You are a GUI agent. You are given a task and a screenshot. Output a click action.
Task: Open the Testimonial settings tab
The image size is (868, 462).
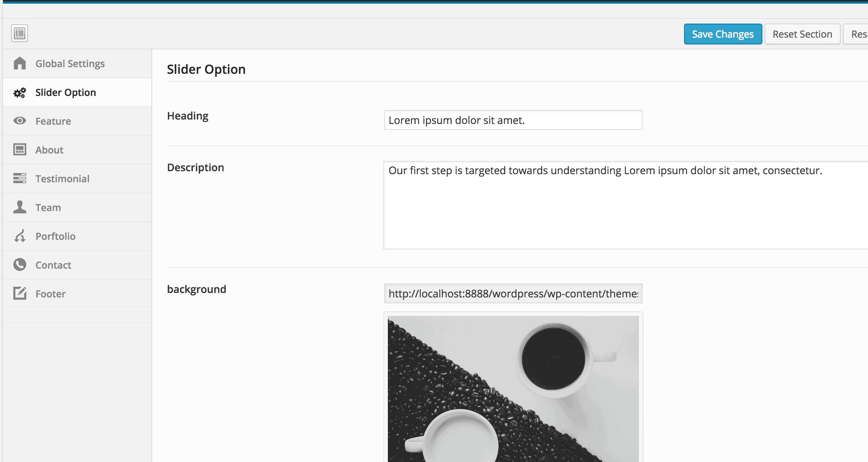[x=62, y=179]
